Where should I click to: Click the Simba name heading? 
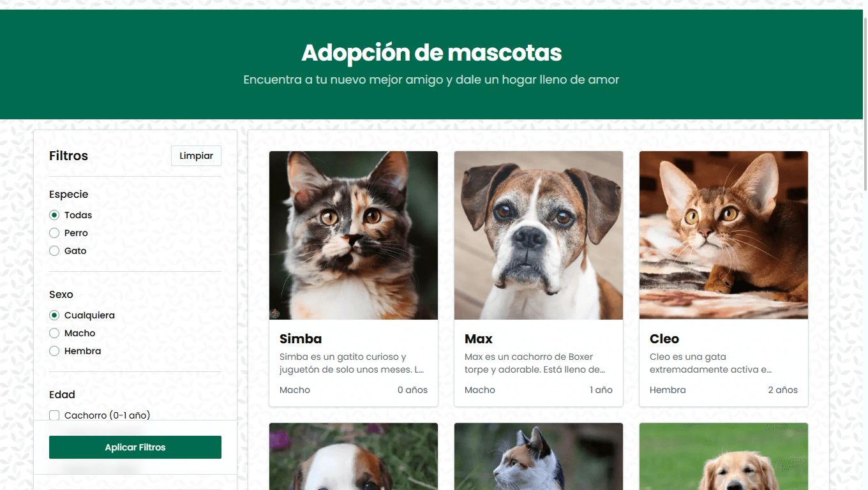(x=301, y=339)
